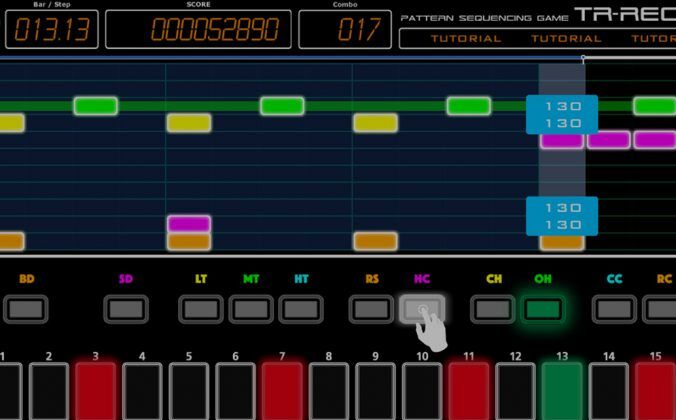The height and width of the screenshot is (420, 676).
Task: Click the playhead marker above the grid
Action: coord(584,60)
